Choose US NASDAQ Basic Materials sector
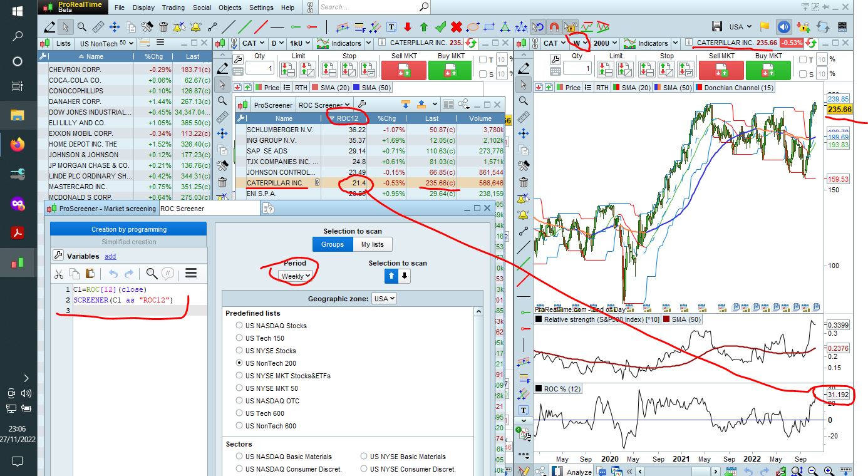 (239, 457)
